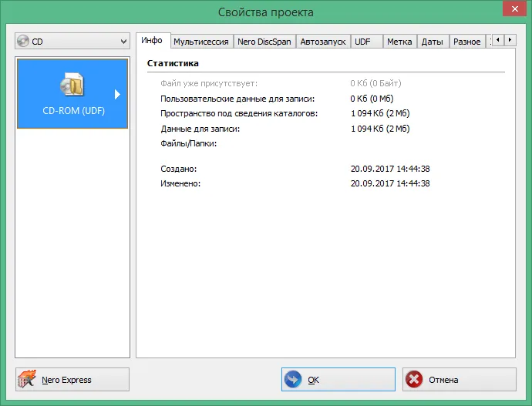Select the CD-ROM (UDF) project type
The width and height of the screenshot is (532, 406).
click(72, 93)
